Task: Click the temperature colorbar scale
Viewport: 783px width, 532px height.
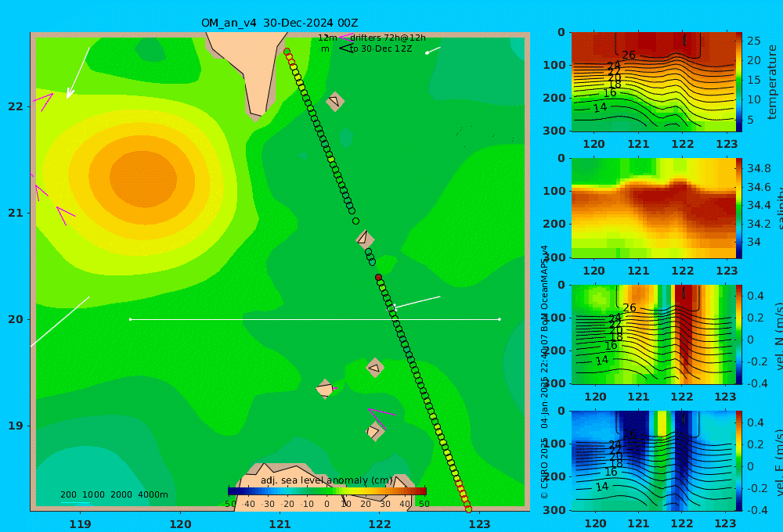Action: [738, 82]
